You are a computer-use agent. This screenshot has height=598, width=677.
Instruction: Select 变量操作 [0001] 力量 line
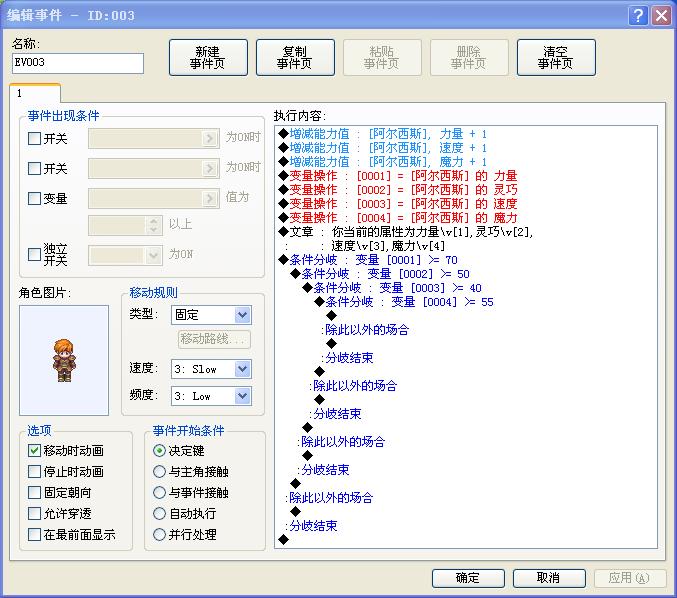[x=398, y=176]
